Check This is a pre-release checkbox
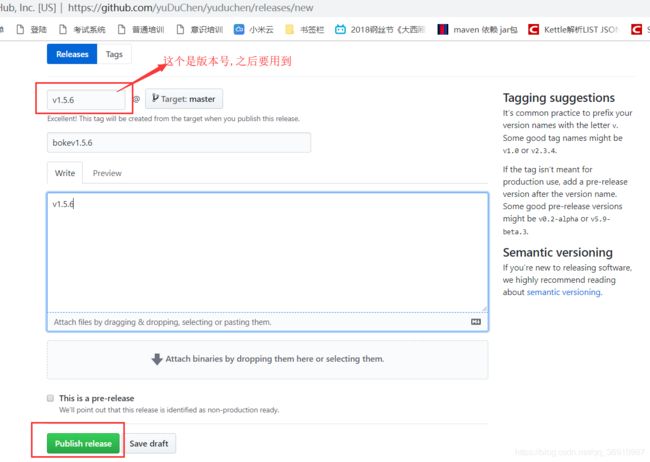The image size is (650, 462). [x=50, y=398]
